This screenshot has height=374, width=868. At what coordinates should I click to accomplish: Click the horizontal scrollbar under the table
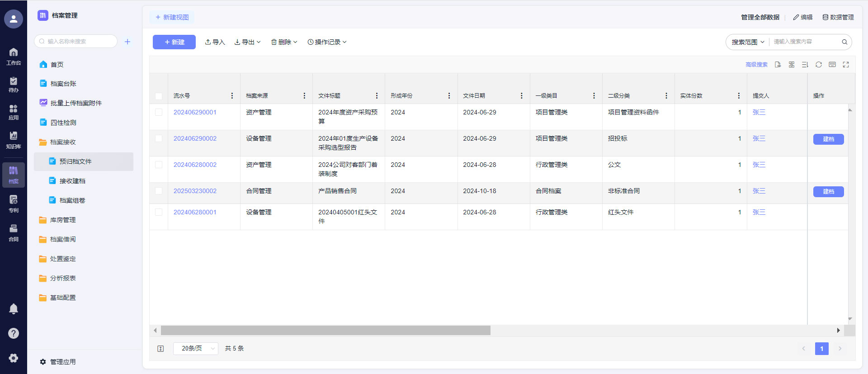[325, 331]
